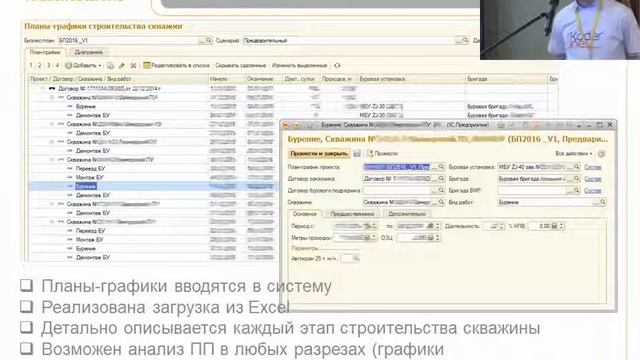Click the magnifier icon in the Сценарий field

tap(465, 40)
